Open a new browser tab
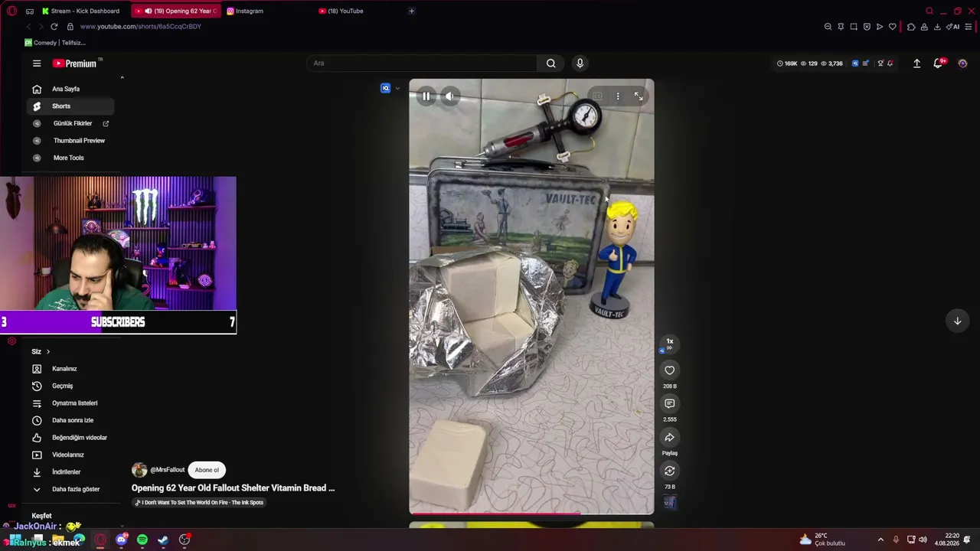This screenshot has height=551, width=980. (x=411, y=11)
